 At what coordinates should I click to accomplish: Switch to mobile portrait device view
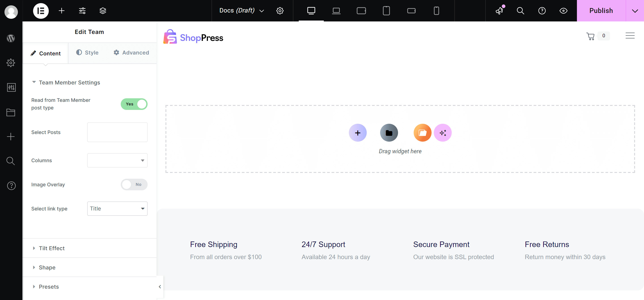click(436, 11)
